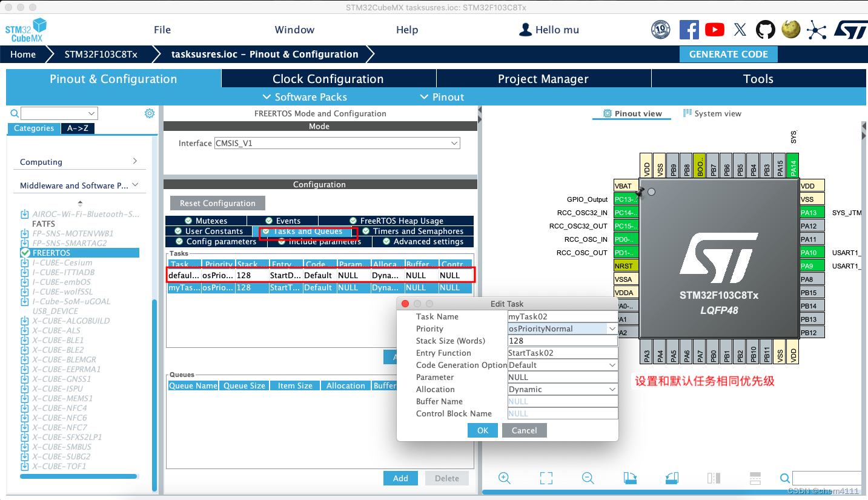Click the best fit pinout icon

tap(546, 478)
